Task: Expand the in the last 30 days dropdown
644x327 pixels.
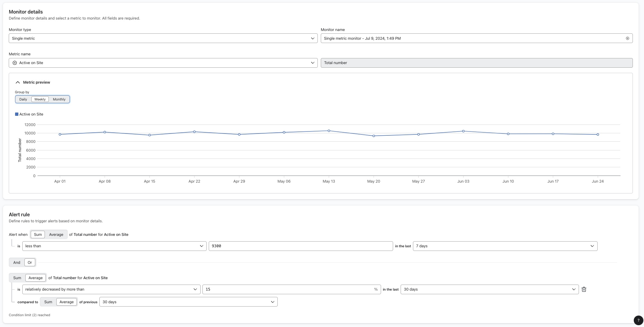Action: click(489, 289)
